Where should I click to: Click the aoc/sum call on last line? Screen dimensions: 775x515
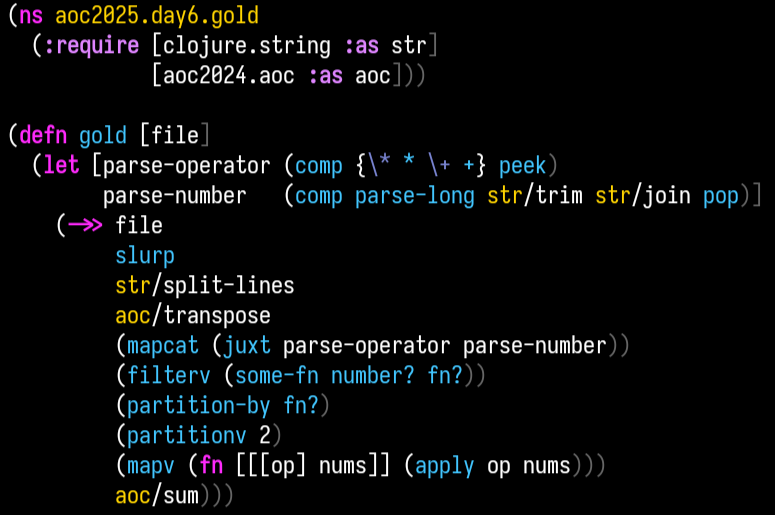tap(157, 496)
